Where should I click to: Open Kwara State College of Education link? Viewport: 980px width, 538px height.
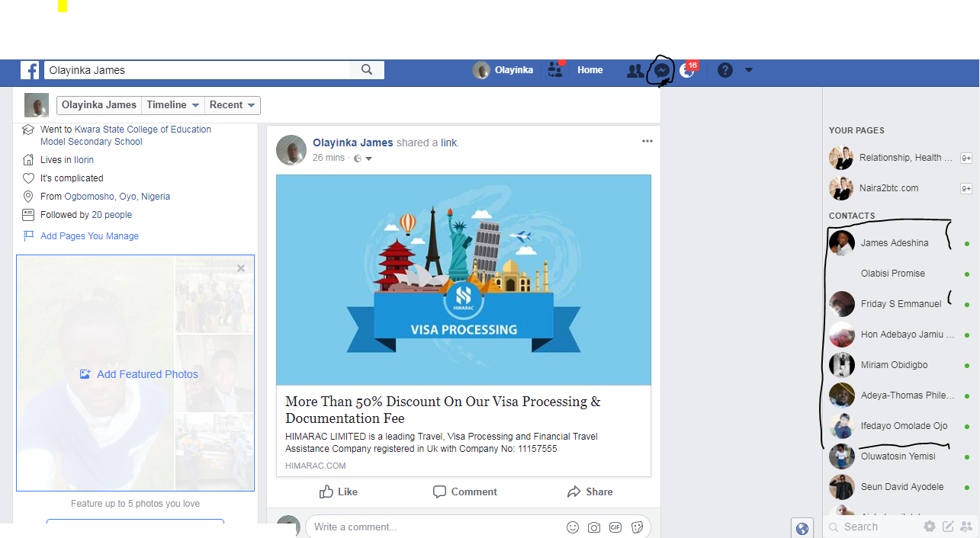click(x=143, y=130)
